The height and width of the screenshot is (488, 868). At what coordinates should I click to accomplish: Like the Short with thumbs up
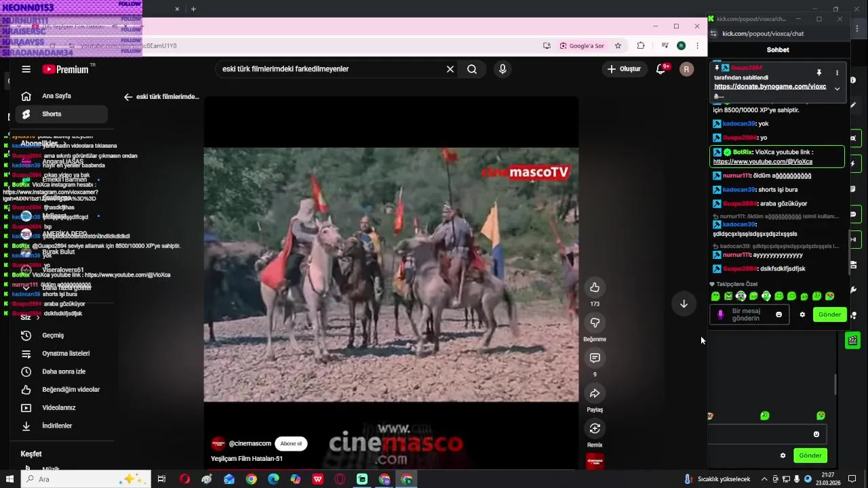[x=595, y=287]
